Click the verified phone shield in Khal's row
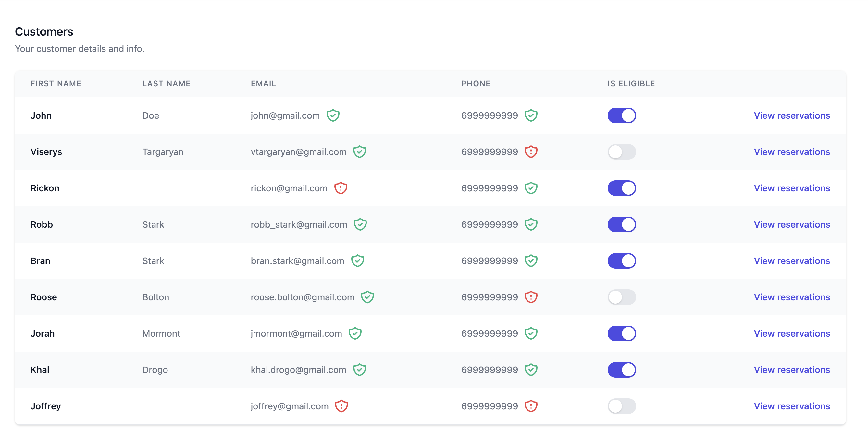The width and height of the screenshot is (868, 447). tap(531, 370)
